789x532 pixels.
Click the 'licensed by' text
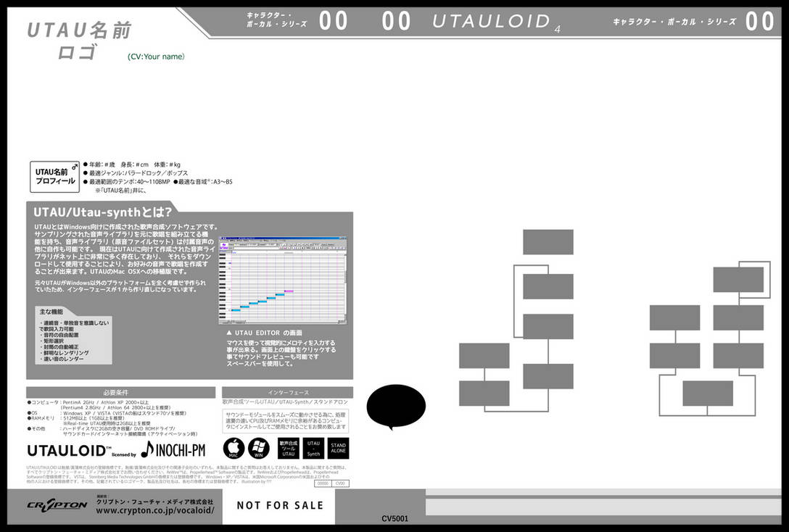tap(124, 454)
